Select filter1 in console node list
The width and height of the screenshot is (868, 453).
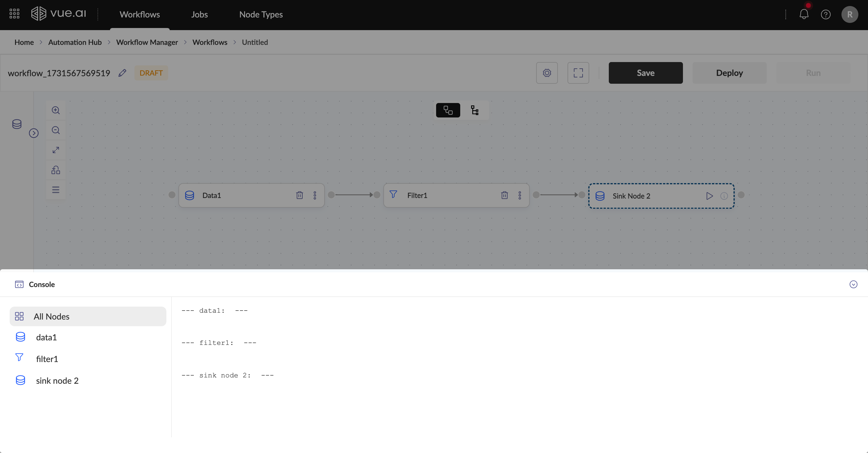[x=47, y=359]
